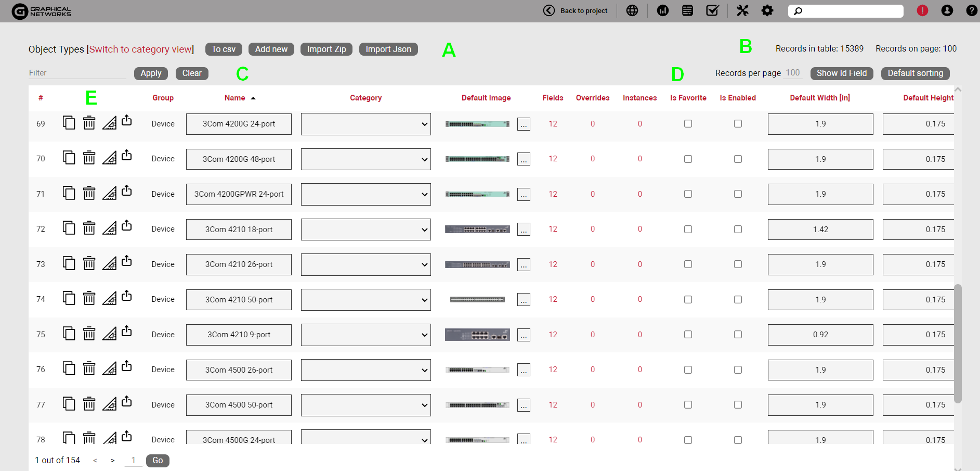This screenshot has width=980, height=471.
Task: Click the Filter text input field
Action: tap(77, 73)
